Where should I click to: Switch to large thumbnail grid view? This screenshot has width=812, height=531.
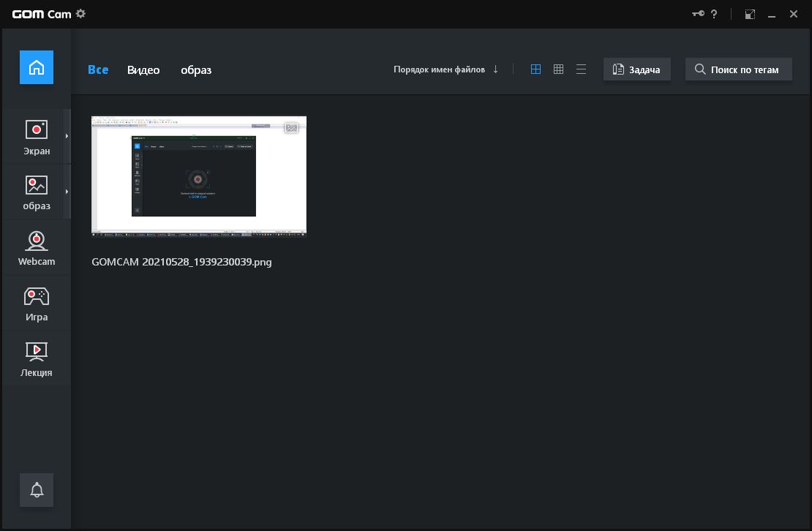point(536,69)
